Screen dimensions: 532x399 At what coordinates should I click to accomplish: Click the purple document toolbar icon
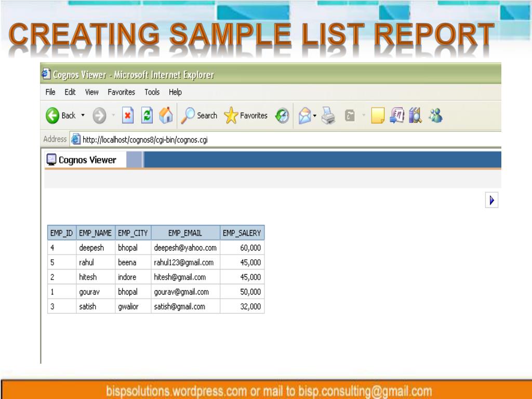(397, 115)
